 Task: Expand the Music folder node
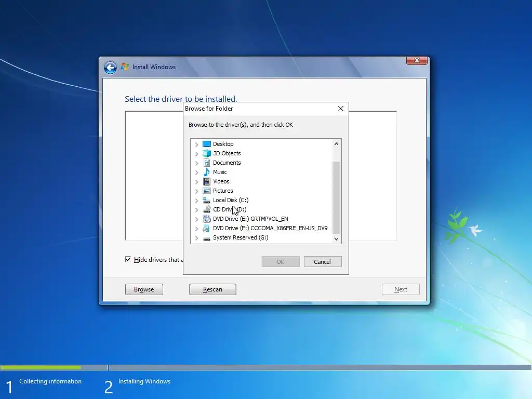pos(197,172)
